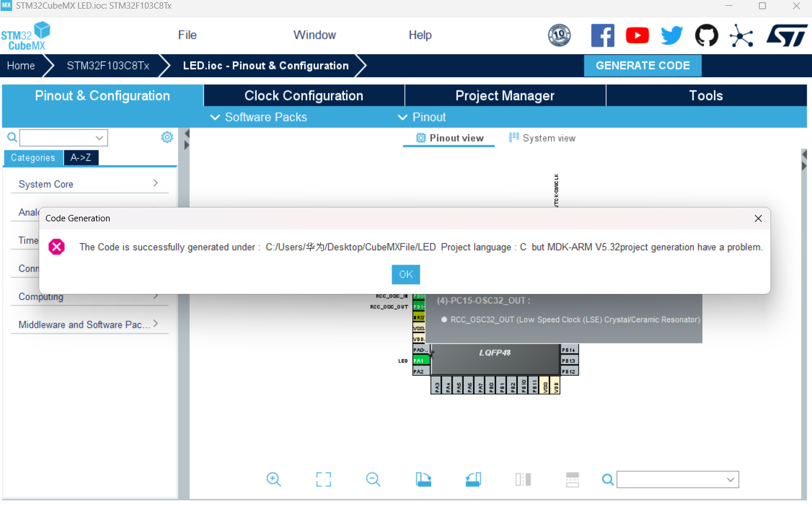
Task: Open the ST Twitter icon
Action: (x=672, y=36)
